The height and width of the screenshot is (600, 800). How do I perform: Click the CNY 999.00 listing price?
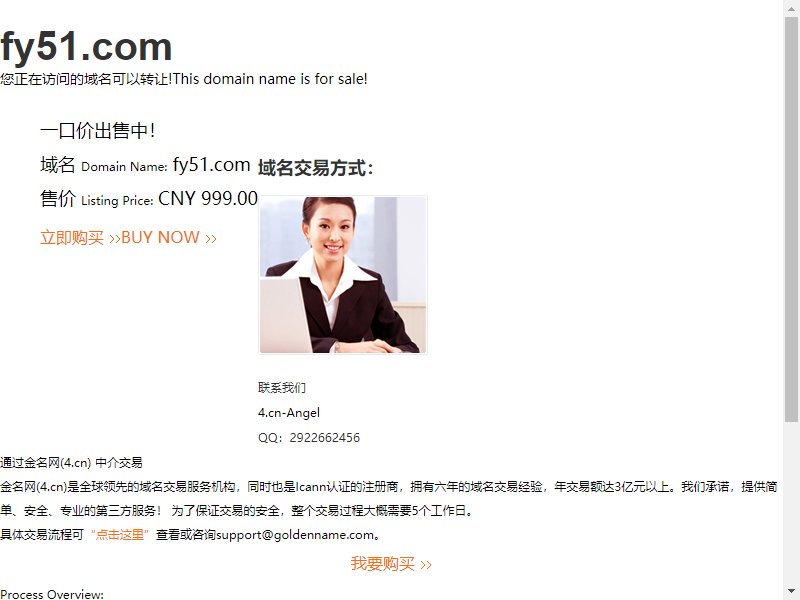208,198
